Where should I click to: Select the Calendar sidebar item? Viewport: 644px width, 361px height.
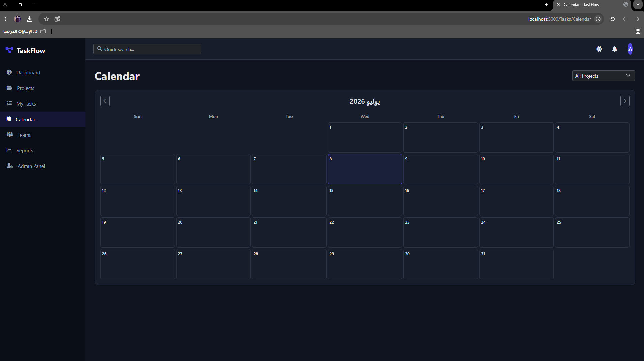(42, 119)
